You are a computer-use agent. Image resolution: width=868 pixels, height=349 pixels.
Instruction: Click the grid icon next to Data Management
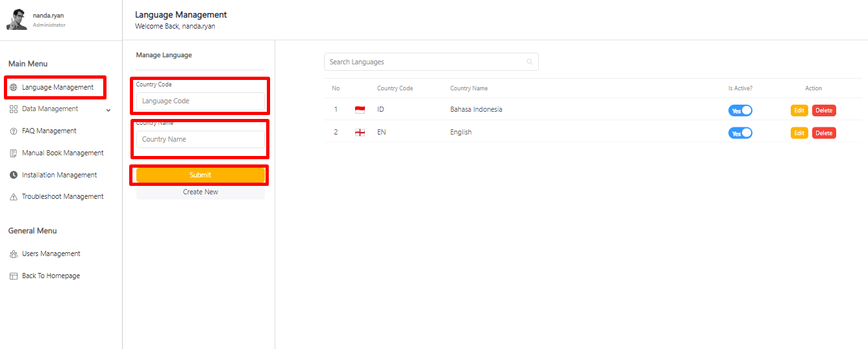14,109
